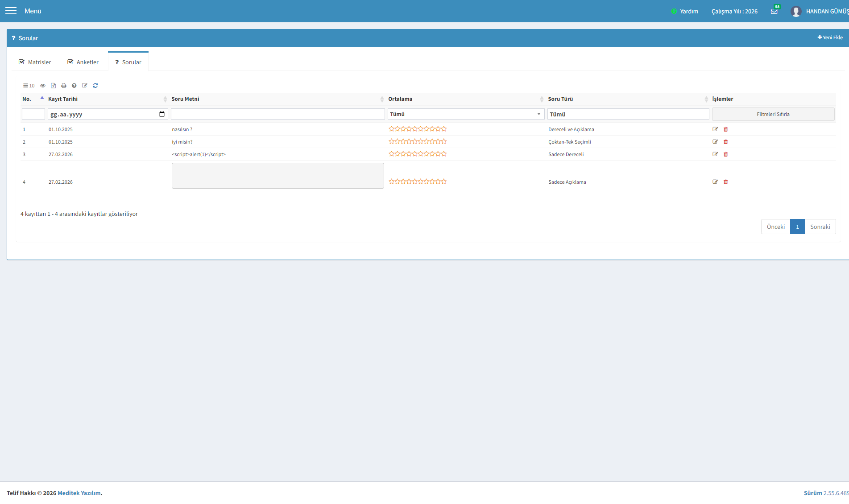Refresh the questions table

[95, 86]
